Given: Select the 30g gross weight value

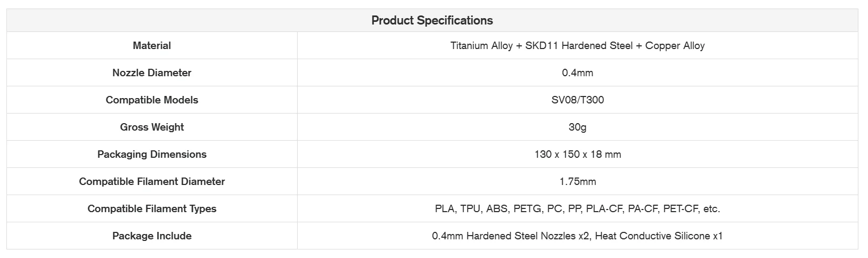Looking at the screenshot, I should point(577,127).
